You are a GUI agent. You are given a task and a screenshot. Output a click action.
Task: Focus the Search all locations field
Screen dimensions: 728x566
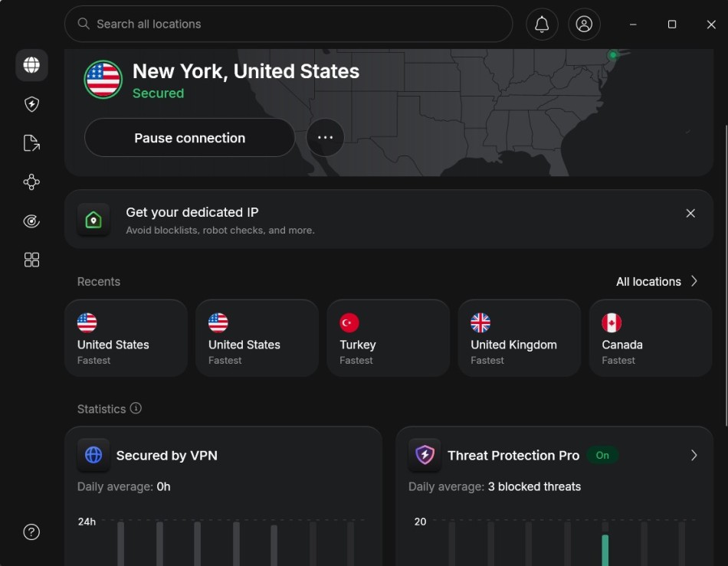pos(288,24)
